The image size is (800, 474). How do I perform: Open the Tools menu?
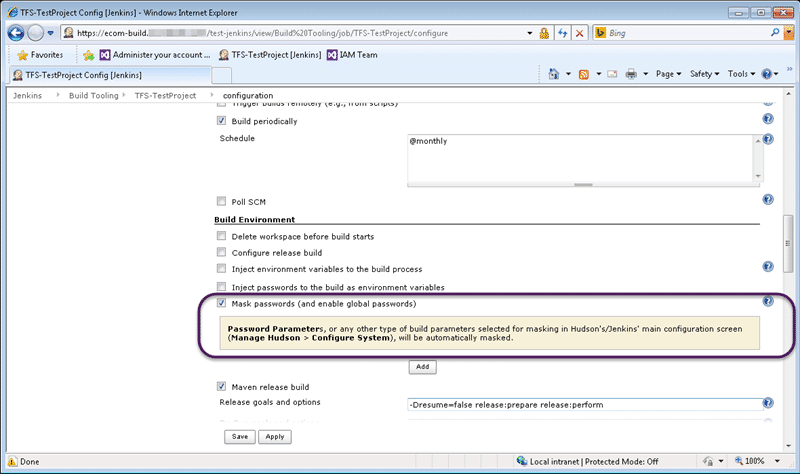(741, 74)
